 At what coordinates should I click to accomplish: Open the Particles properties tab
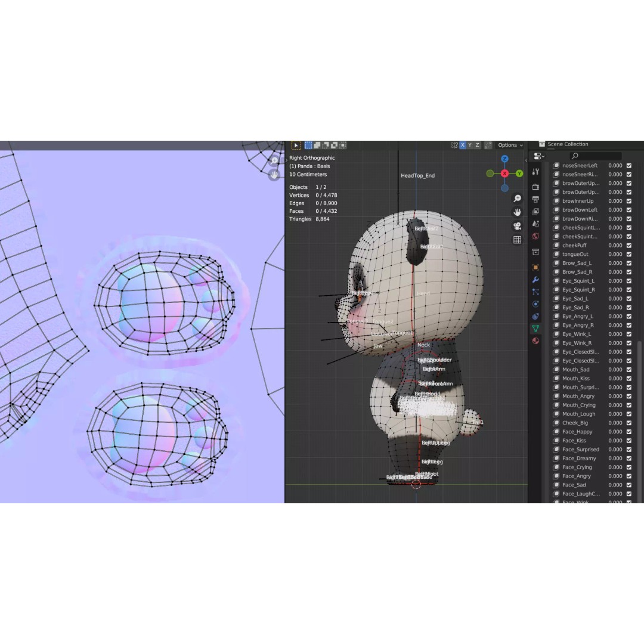point(535,292)
